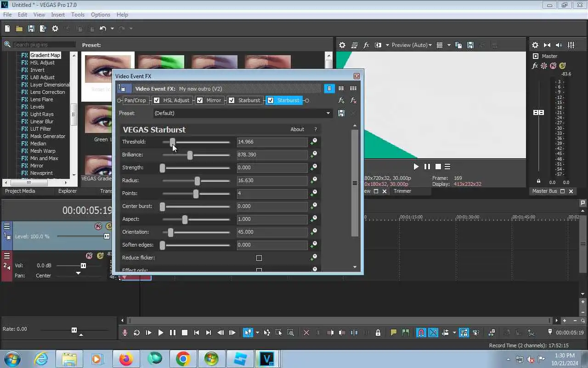Open the Insert menu
This screenshot has width=588, height=368.
tap(58, 15)
